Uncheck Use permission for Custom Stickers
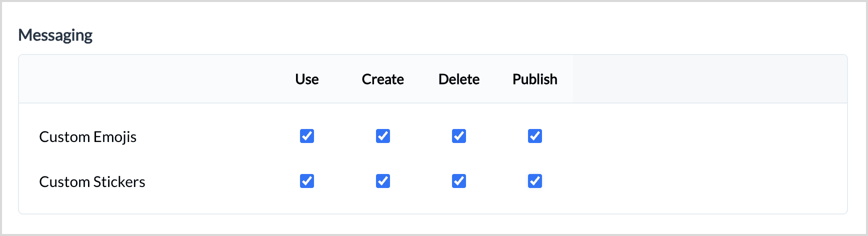The height and width of the screenshot is (236, 868). 307,181
